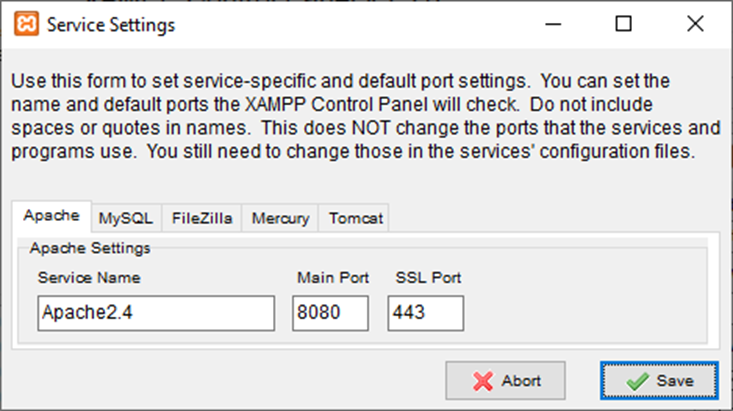Close the Service Settings dialog
This screenshot has width=733, height=411.
pyautogui.click(x=695, y=24)
